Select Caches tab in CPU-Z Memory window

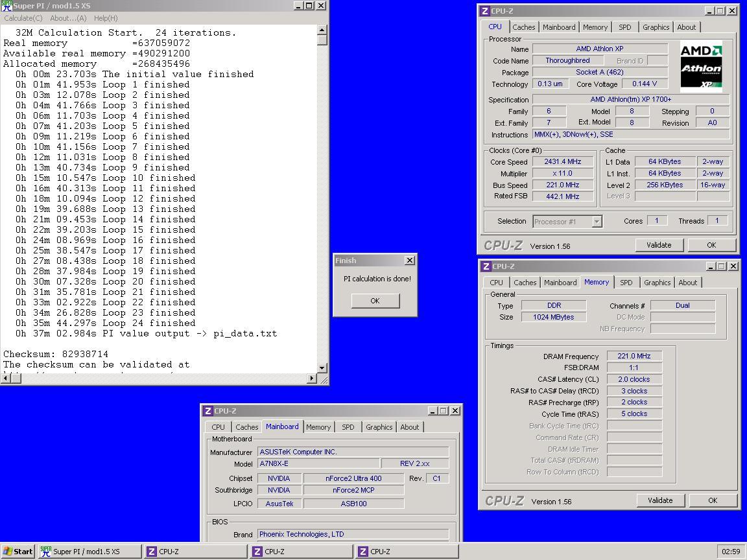(525, 283)
